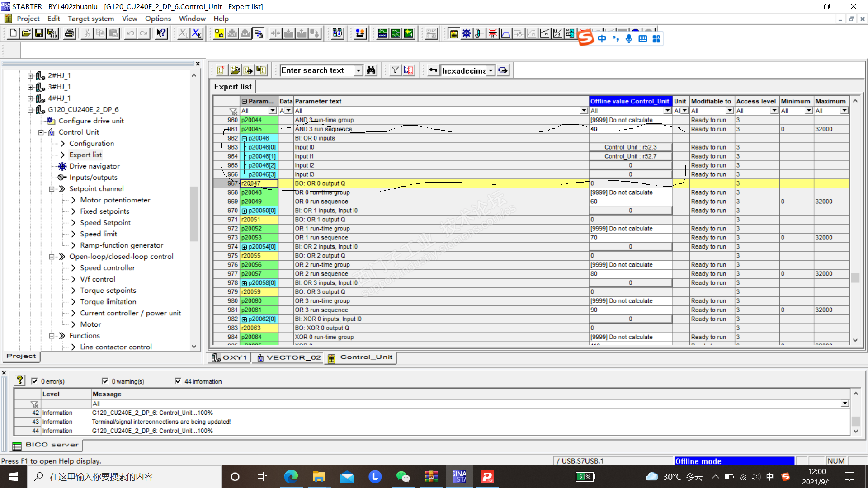Toggle the 44 information checkbox
The width and height of the screenshot is (868, 488).
coord(178,381)
